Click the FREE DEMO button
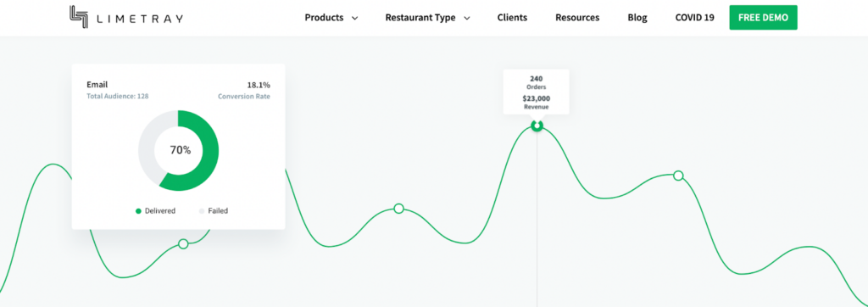 [x=764, y=18]
